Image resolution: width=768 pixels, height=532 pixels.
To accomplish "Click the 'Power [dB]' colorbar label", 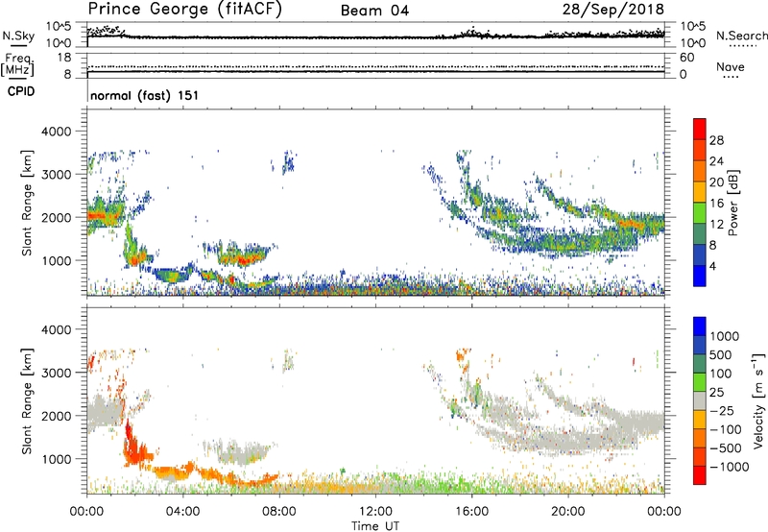I will point(733,203).
